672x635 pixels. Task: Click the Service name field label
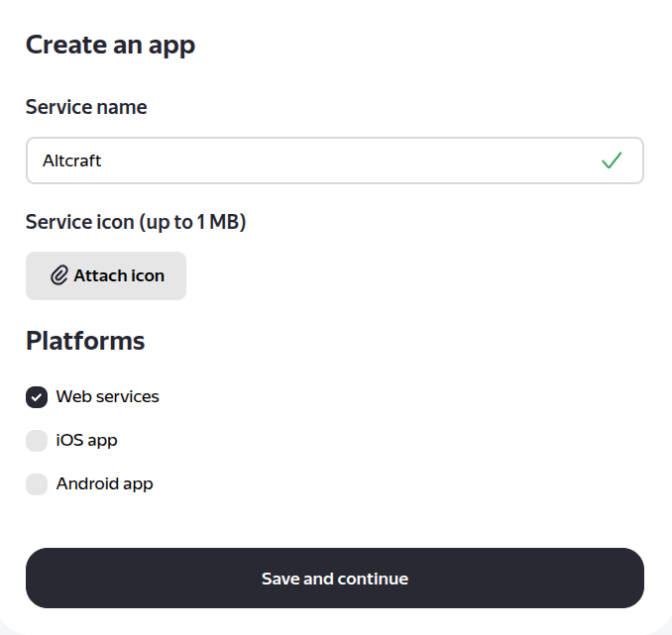pyautogui.click(x=86, y=107)
